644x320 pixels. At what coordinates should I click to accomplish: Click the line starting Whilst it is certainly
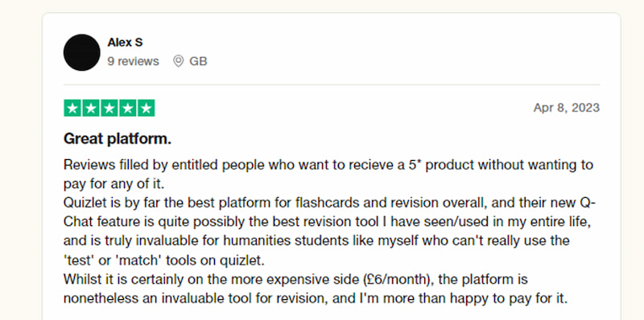pyautogui.click(x=295, y=279)
